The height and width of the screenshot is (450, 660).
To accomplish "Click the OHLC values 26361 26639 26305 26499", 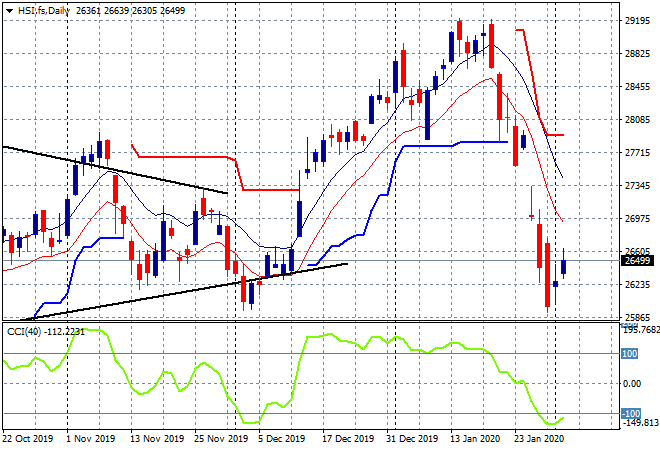I will 130,11.
